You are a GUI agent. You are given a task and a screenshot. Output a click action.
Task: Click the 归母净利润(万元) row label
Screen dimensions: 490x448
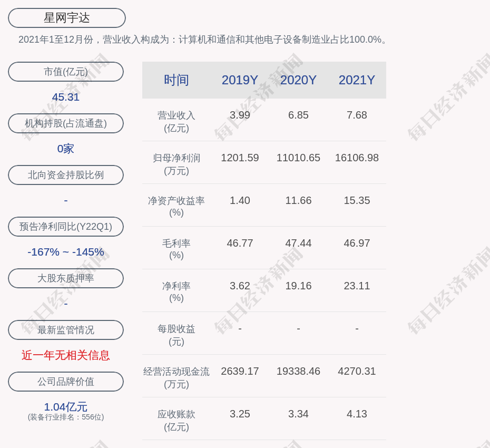click(x=177, y=164)
